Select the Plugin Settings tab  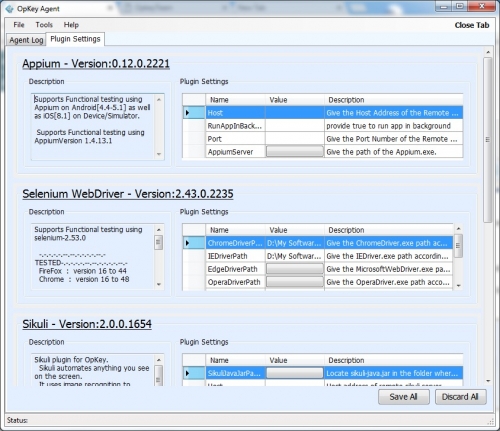pyautogui.click(x=75, y=39)
